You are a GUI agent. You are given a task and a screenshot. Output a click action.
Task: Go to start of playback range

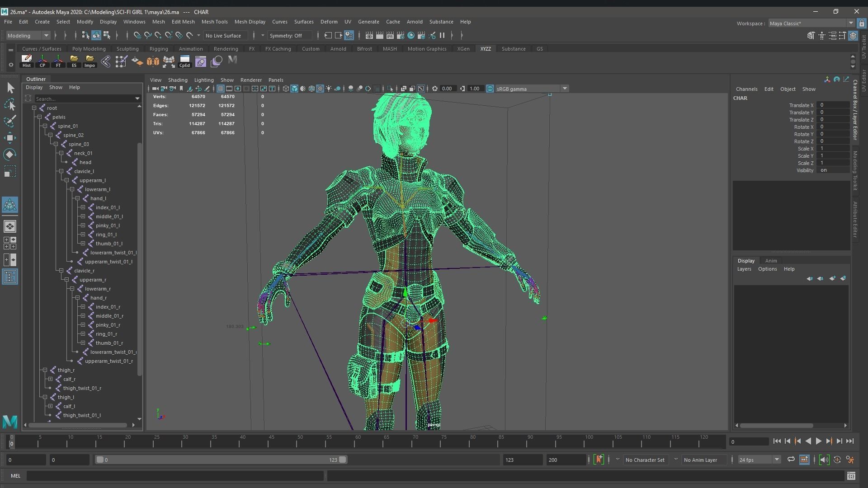pyautogui.click(x=777, y=441)
